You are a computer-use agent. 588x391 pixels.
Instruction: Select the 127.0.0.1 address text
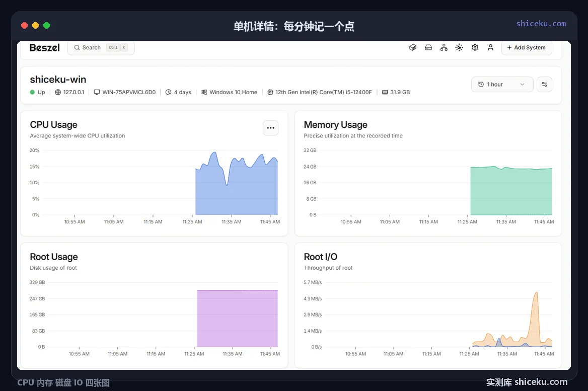pos(74,92)
